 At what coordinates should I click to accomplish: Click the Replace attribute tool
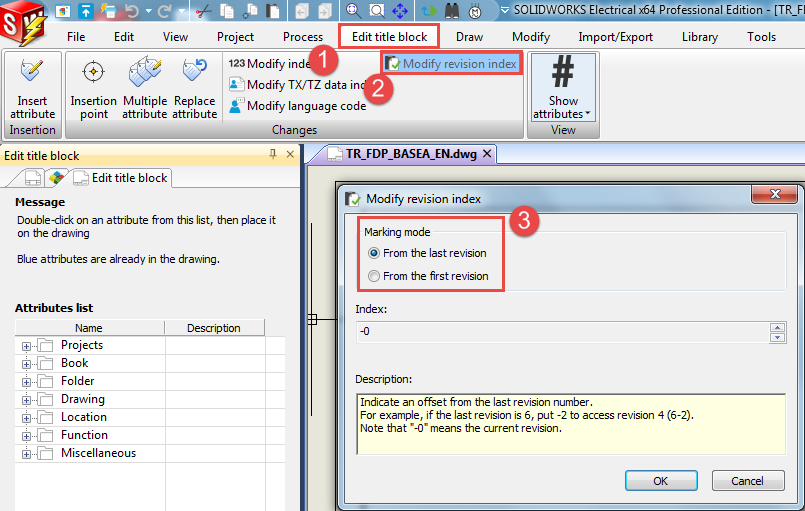point(195,88)
